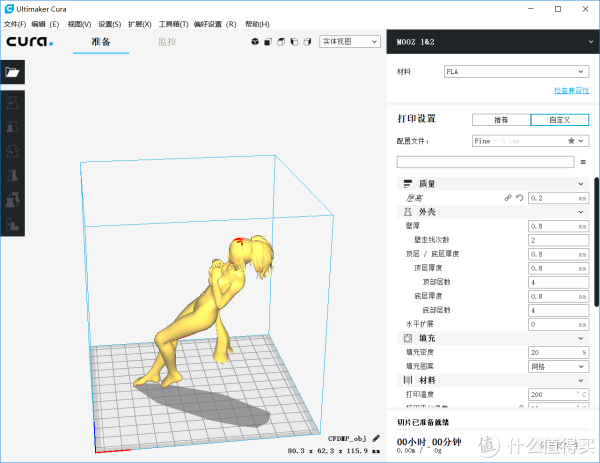This screenshot has height=463, width=600.
Task: Click the 底部层数 value field
Action: tap(558, 310)
